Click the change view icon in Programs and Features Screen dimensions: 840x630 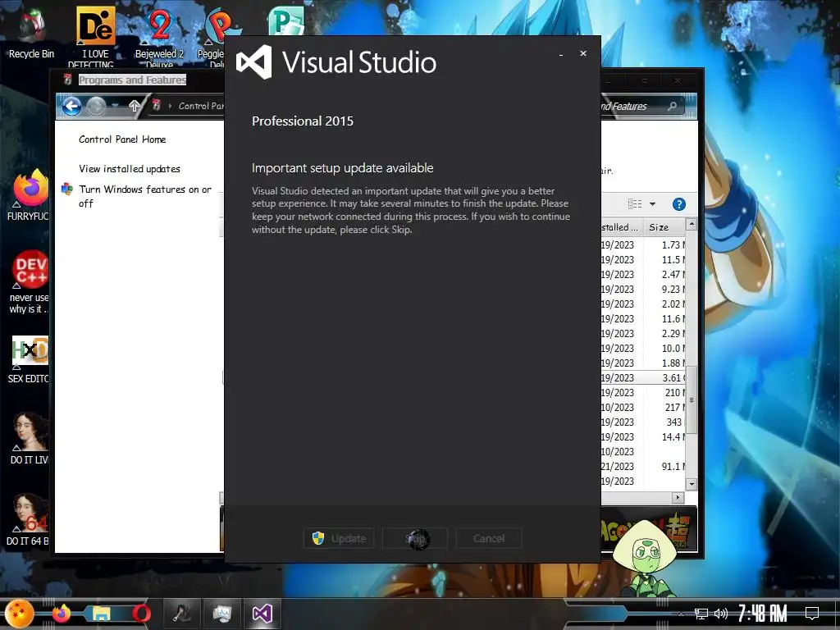pos(635,204)
